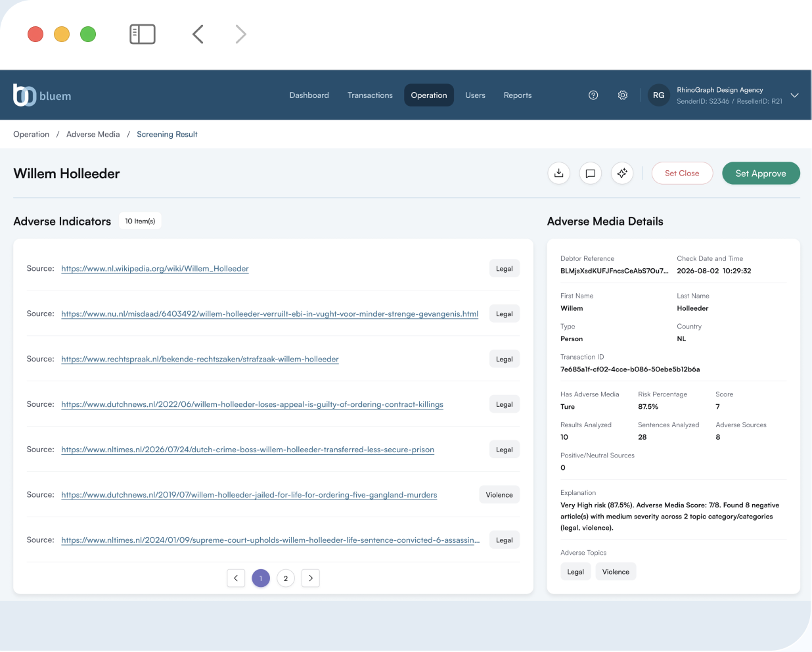This screenshot has width=812, height=652.
Task: Click the AI sparkle icon button
Action: pos(622,174)
